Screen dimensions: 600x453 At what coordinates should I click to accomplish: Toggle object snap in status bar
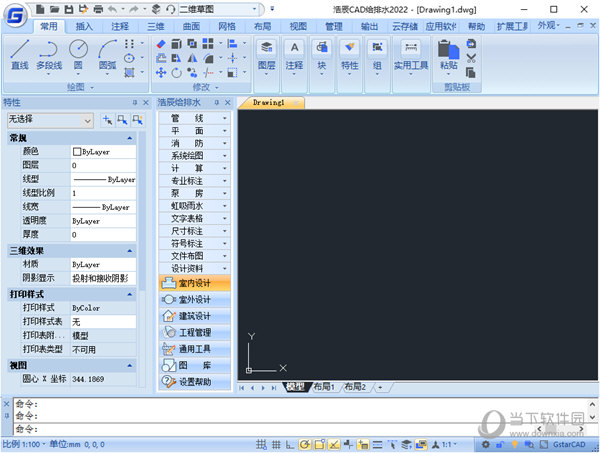pyautogui.click(x=320, y=444)
